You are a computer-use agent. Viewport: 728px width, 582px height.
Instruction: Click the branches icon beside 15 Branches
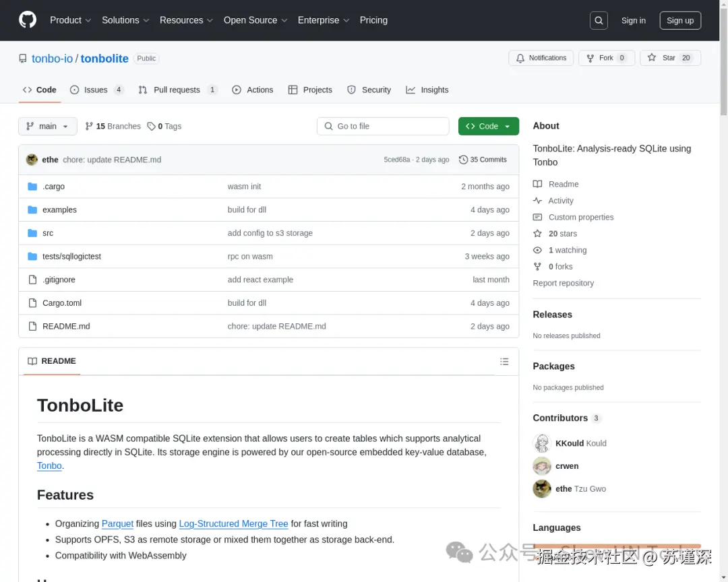click(x=89, y=126)
